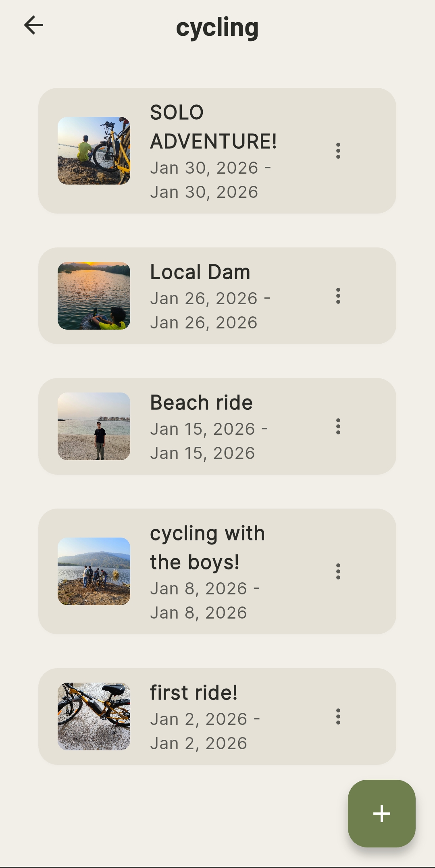Open the Beach ride entry title
This screenshot has width=435, height=868.
[201, 403]
